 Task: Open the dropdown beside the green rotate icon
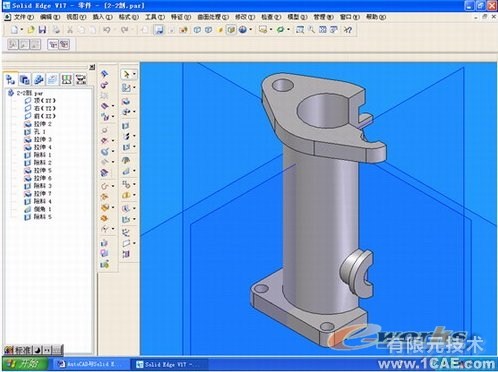tap(289, 30)
